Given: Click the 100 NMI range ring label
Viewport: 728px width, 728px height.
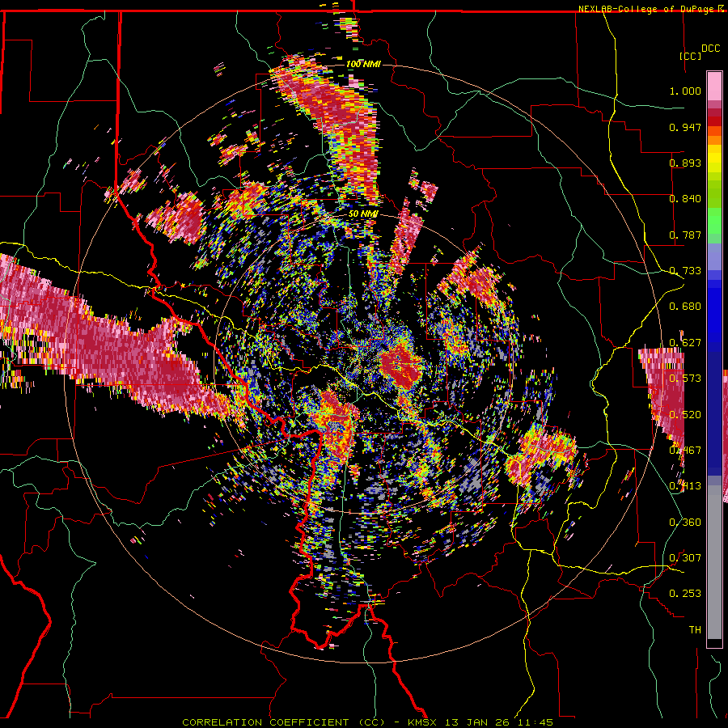Looking at the screenshot, I should [x=363, y=64].
